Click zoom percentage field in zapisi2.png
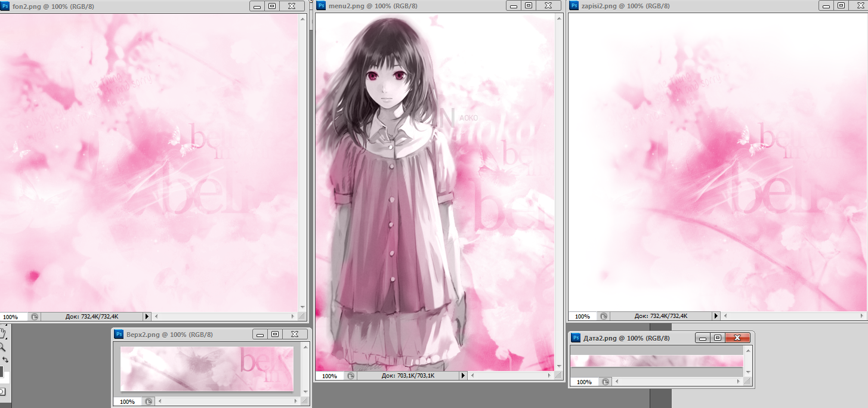The image size is (868, 408). point(583,316)
